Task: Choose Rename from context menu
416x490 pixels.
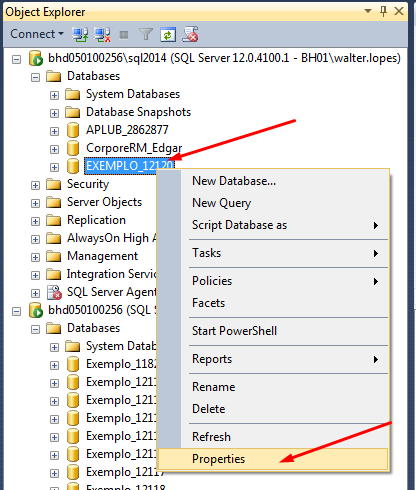Action: coord(273,387)
